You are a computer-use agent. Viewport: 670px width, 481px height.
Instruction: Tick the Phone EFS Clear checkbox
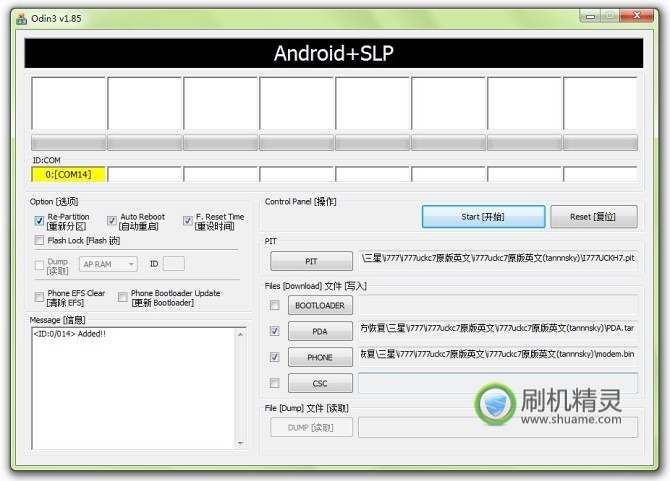click(39, 297)
